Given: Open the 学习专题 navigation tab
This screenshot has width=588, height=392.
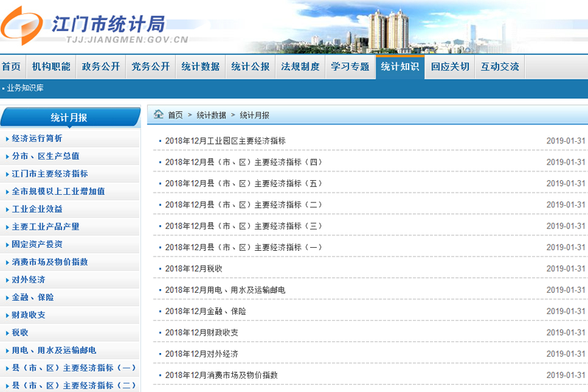Looking at the screenshot, I should tap(351, 67).
